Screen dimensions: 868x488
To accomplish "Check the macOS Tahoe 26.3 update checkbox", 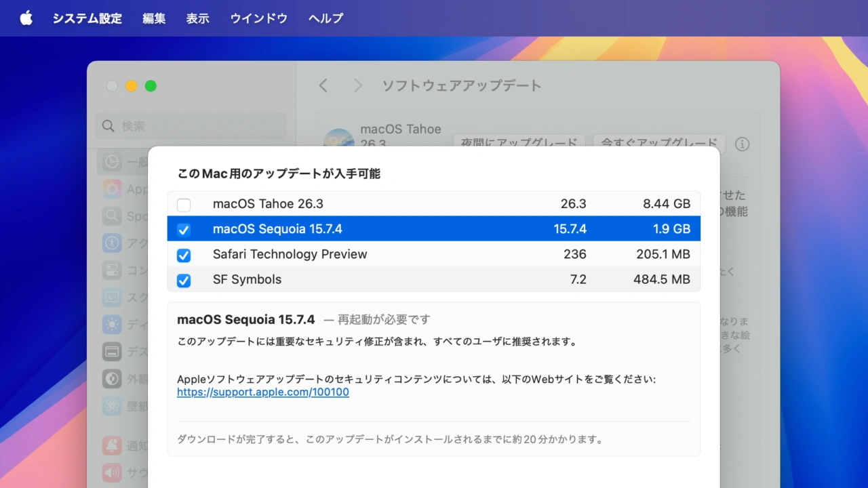I will (x=184, y=204).
